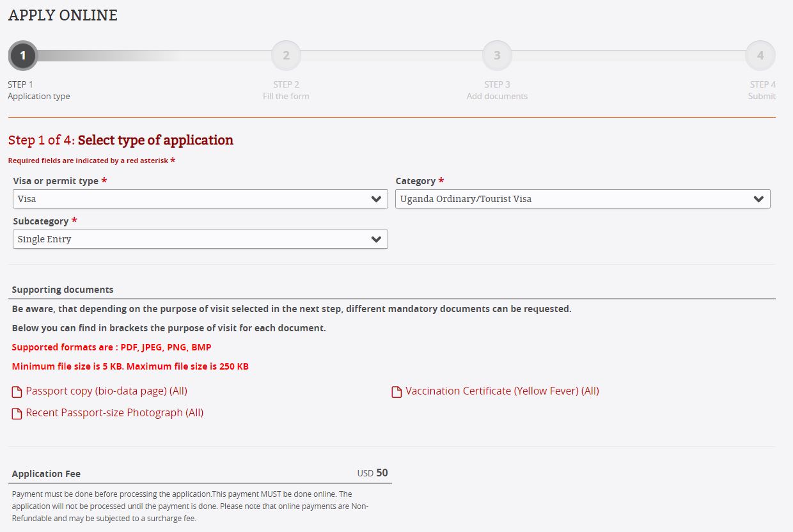
Task: Select the step 1 circle in progress bar
Action: click(x=23, y=56)
